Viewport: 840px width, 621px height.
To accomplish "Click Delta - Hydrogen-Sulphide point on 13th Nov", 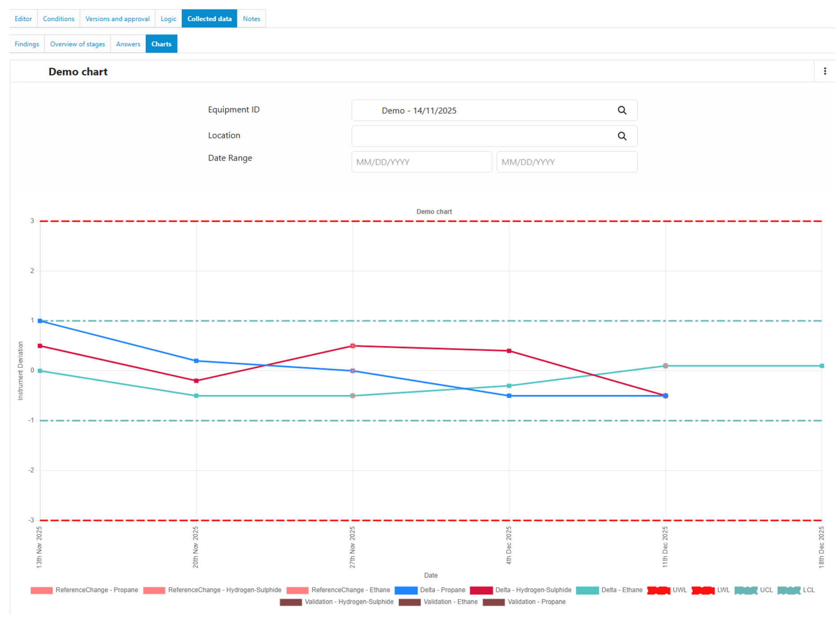I will (40, 346).
